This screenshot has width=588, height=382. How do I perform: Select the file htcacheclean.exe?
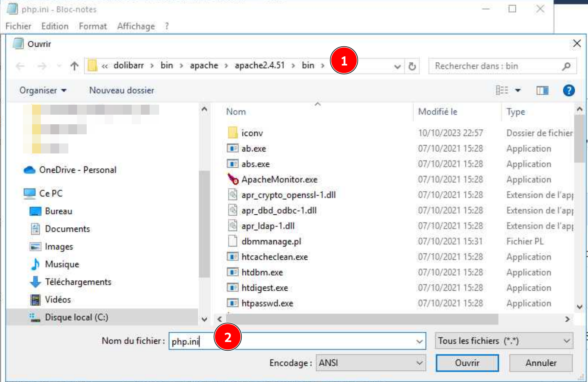[x=275, y=257]
